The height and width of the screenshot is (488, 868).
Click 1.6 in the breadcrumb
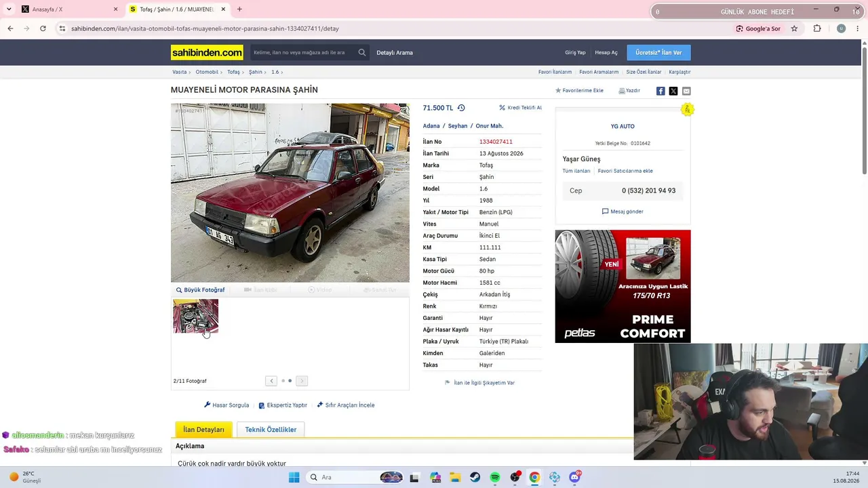275,72
